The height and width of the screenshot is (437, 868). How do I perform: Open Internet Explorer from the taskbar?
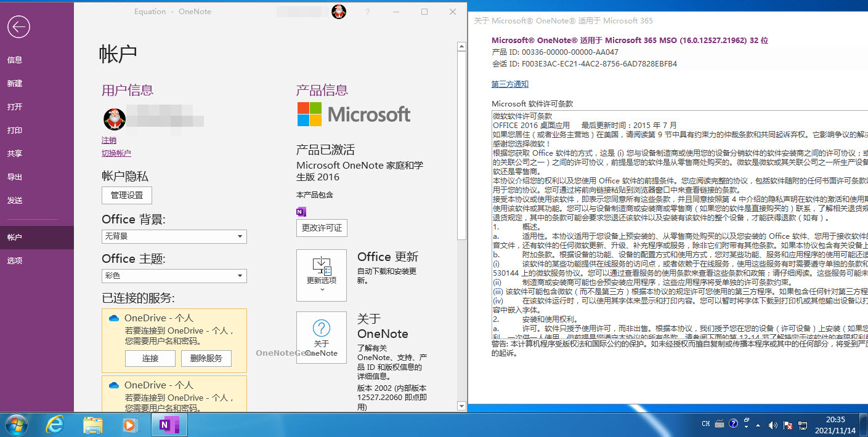[x=55, y=425]
